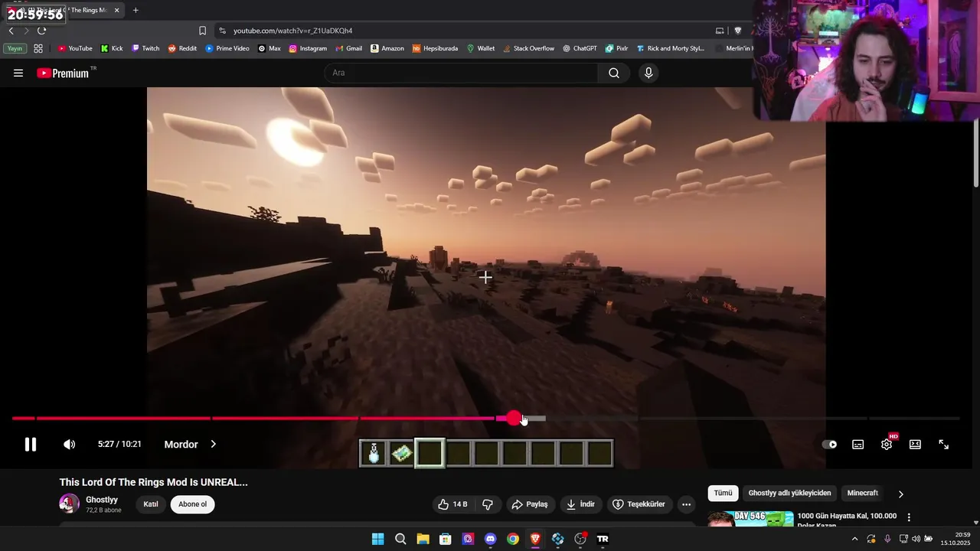Open File Explorer from taskbar
980x551 pixels.
pyautogui.click(x=423, y=539)
